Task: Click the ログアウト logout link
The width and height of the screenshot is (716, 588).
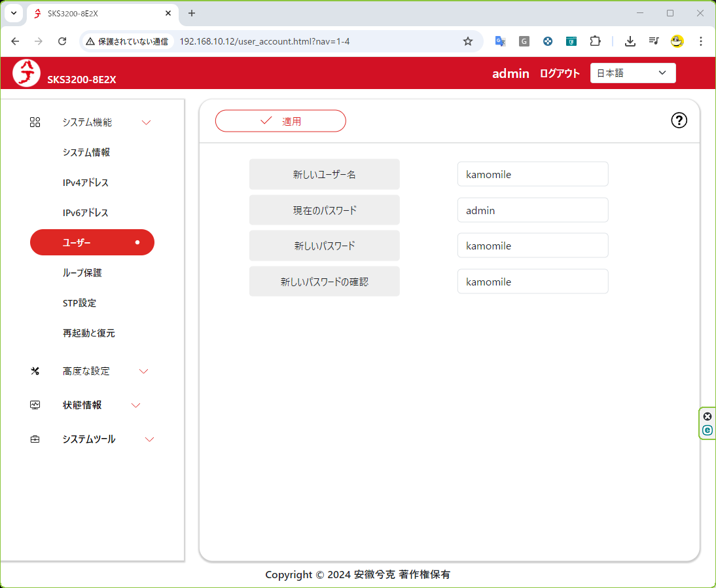Action: tap(560, 73)
